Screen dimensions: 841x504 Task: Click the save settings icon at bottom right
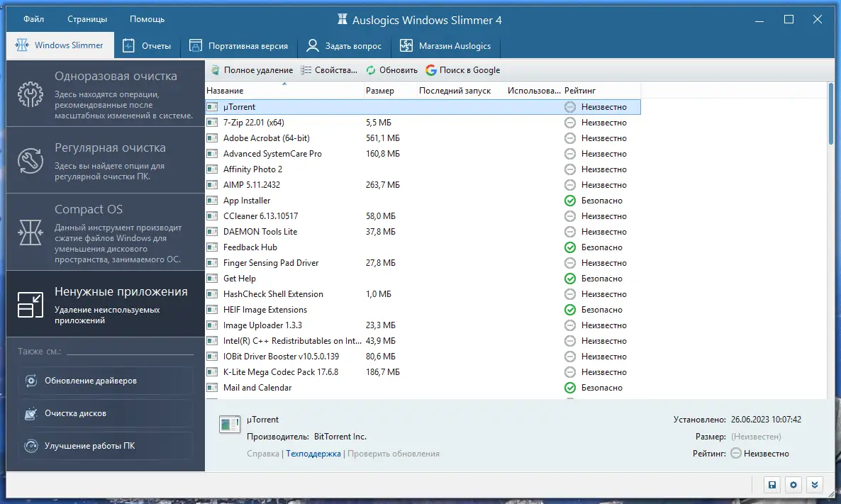tap(772, 485)
